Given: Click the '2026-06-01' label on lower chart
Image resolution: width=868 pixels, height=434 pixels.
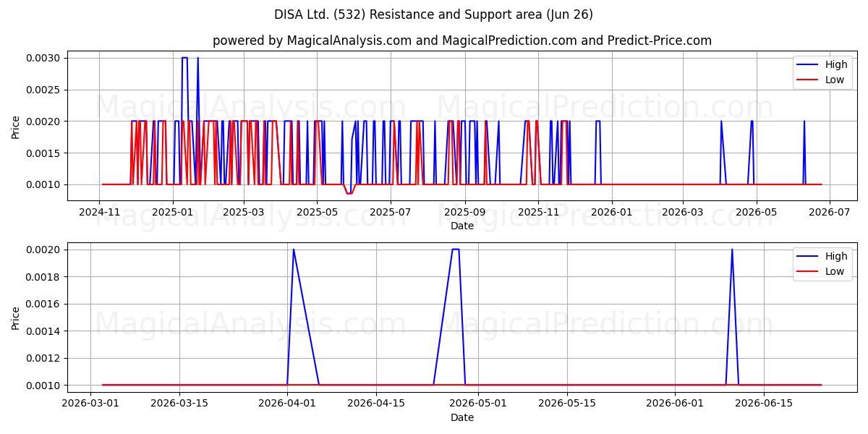Looking at the screenshot, I should pos(676,404).
